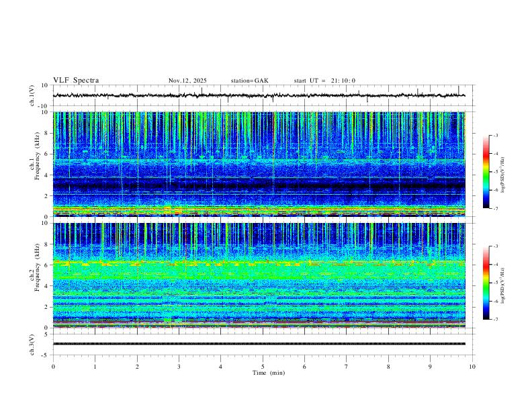
Task: Click time axis tick label "1"
Action: click(95, 367)
